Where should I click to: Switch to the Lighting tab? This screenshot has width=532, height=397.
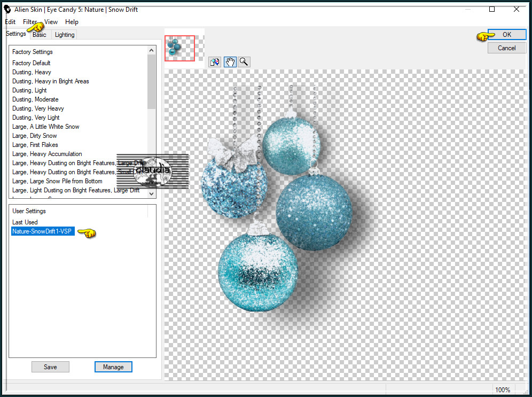[x=65, y=35]
